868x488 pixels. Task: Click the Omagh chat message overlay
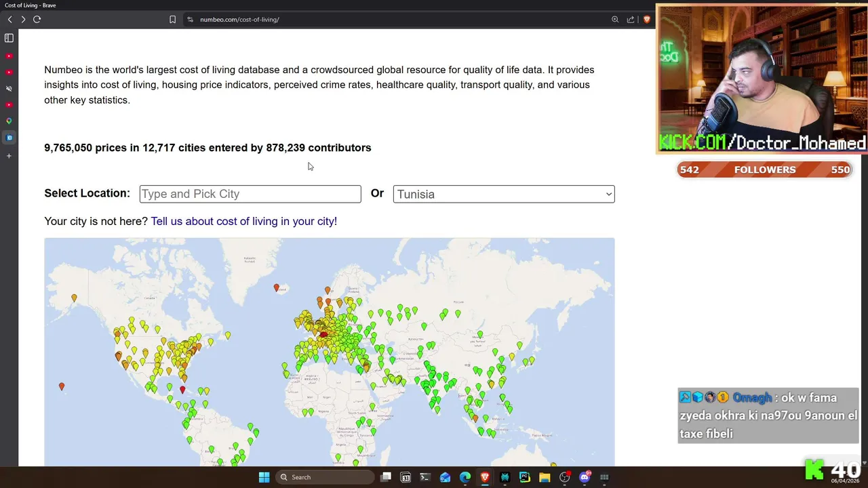[x=768, y=415]
